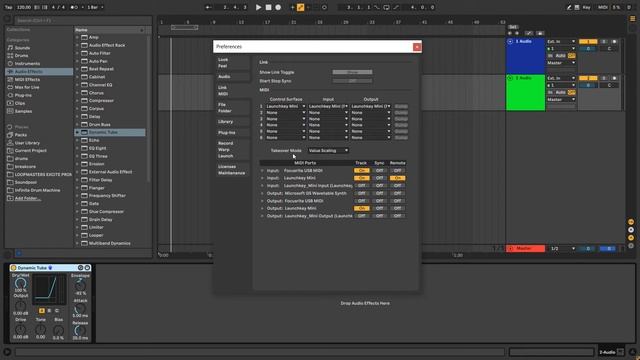Expand the Compressor folder in browser

[77, 100]
